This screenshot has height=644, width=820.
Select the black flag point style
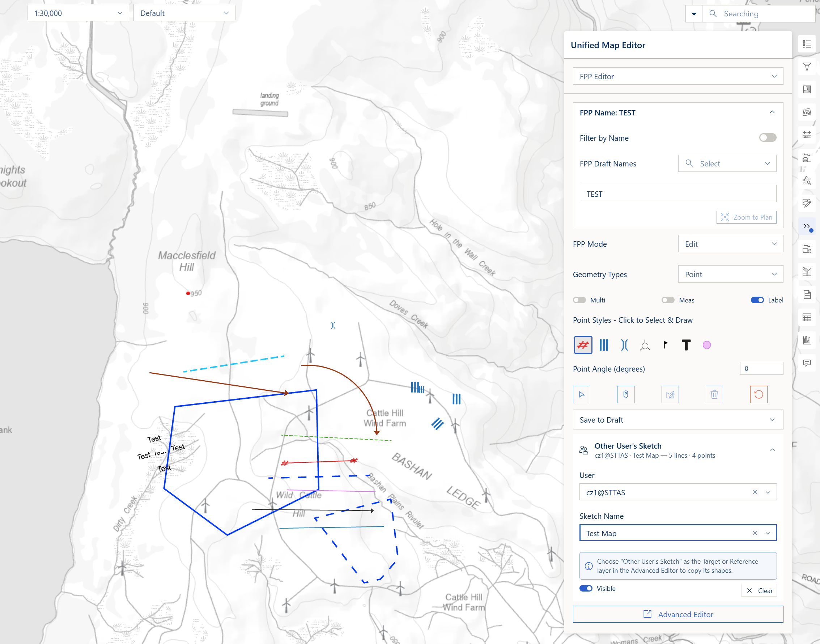(665, 345)
